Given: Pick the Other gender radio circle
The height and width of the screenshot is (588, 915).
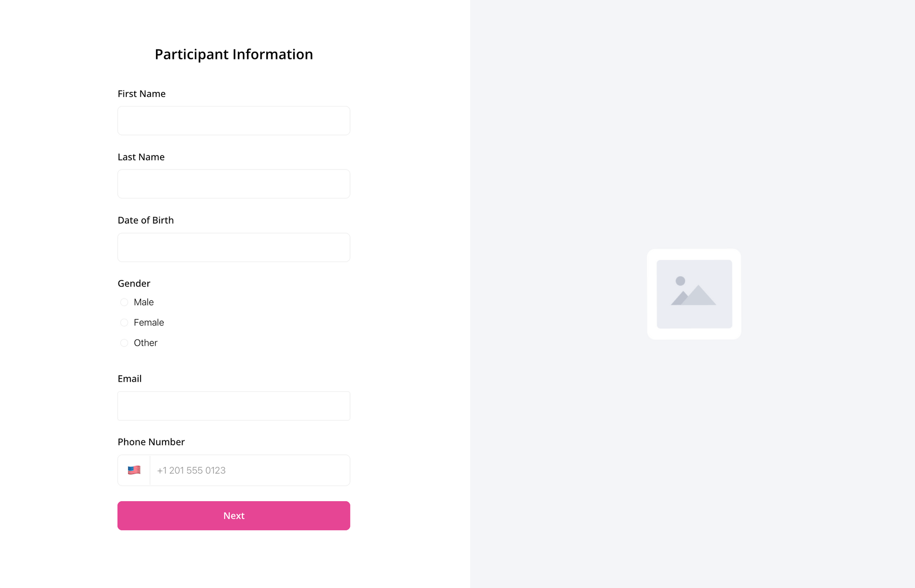Looking at the screenshot, I should pos(124,343).
